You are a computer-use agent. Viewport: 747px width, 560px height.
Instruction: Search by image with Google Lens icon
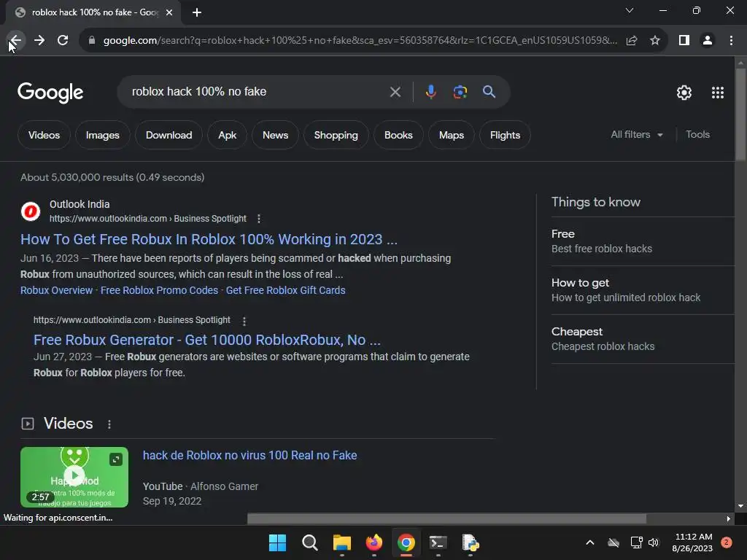tap(460, 91)
